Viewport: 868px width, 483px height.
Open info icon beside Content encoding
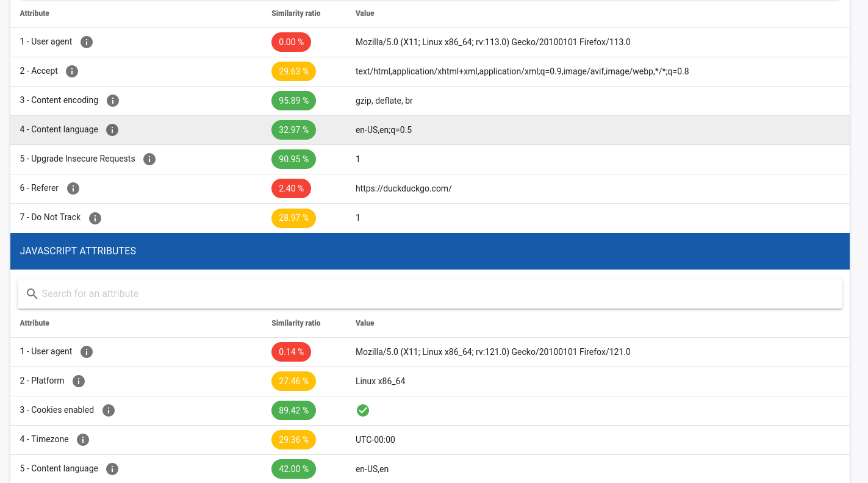(112, 101)
